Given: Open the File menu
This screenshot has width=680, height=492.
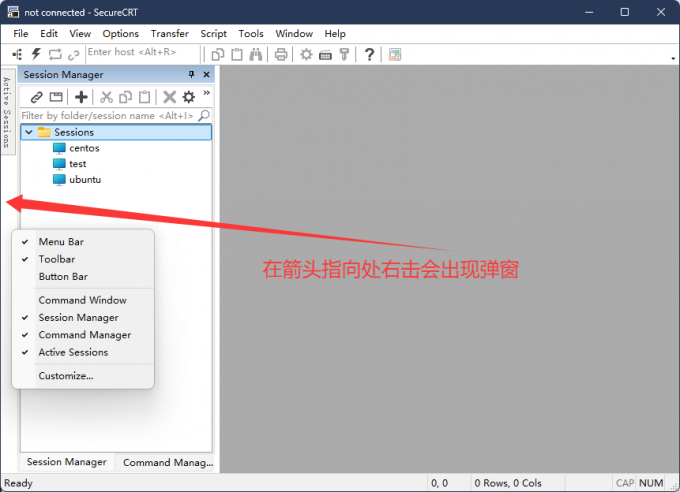Looking at the screenshot, I should click(21, 34).
